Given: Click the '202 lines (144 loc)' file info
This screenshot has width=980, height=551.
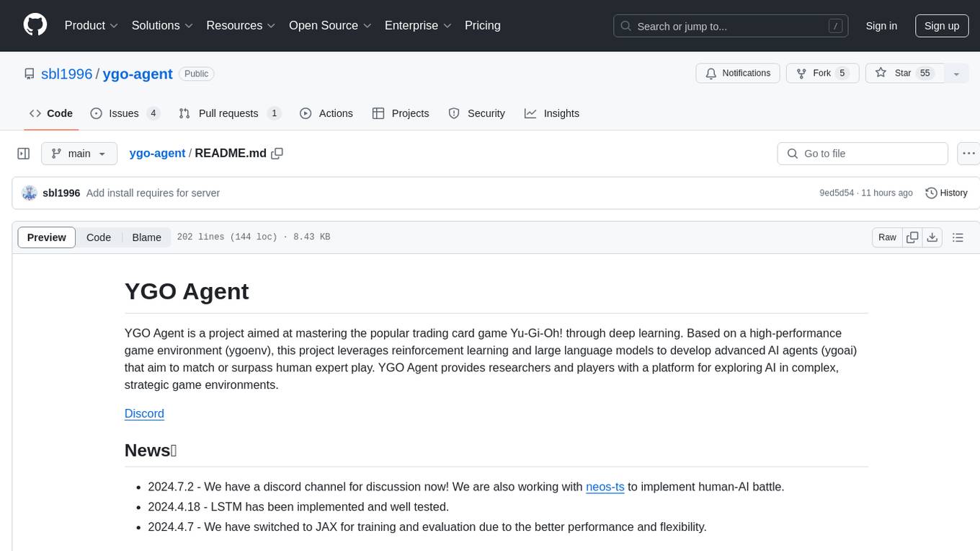Looking at the screenshot, I should tap(227, 237).
